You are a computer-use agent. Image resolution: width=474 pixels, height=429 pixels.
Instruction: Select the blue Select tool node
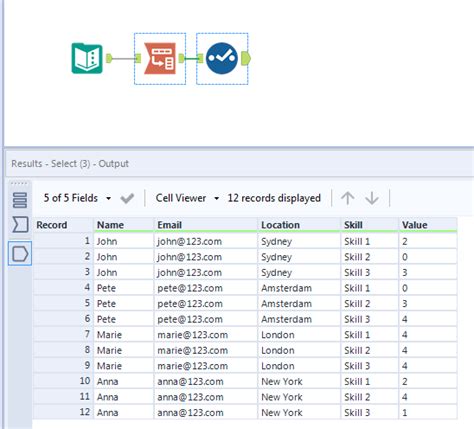tap(222, 58)
